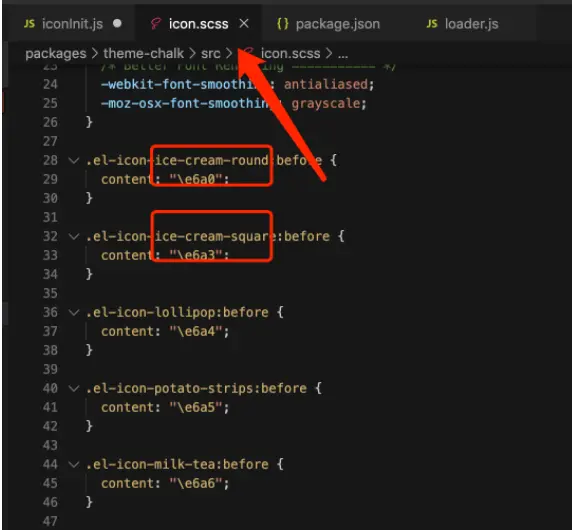Click the "\e6a6" content value
The image size is (572, 530).
point(196,483)
